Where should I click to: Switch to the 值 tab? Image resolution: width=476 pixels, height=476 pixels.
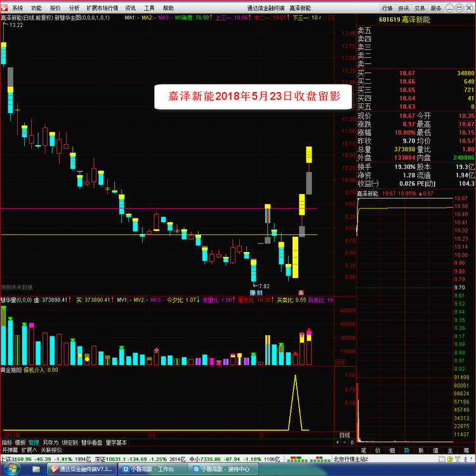pos(435,451)
